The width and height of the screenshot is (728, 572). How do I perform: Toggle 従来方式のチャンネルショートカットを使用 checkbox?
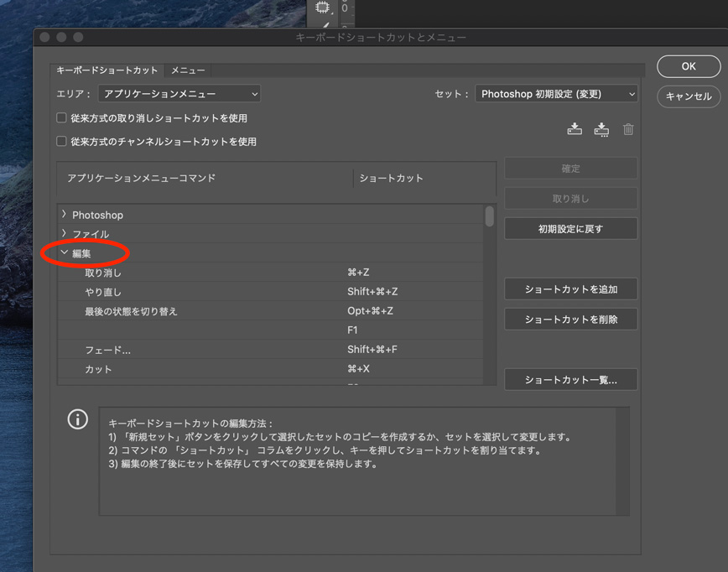click(x=61, y=142)
